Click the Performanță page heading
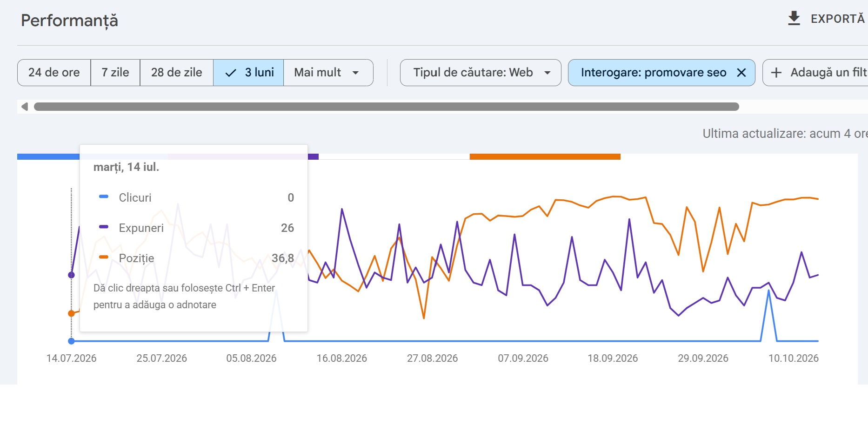This screenshot has height=447, width=868. click(69, 20)
